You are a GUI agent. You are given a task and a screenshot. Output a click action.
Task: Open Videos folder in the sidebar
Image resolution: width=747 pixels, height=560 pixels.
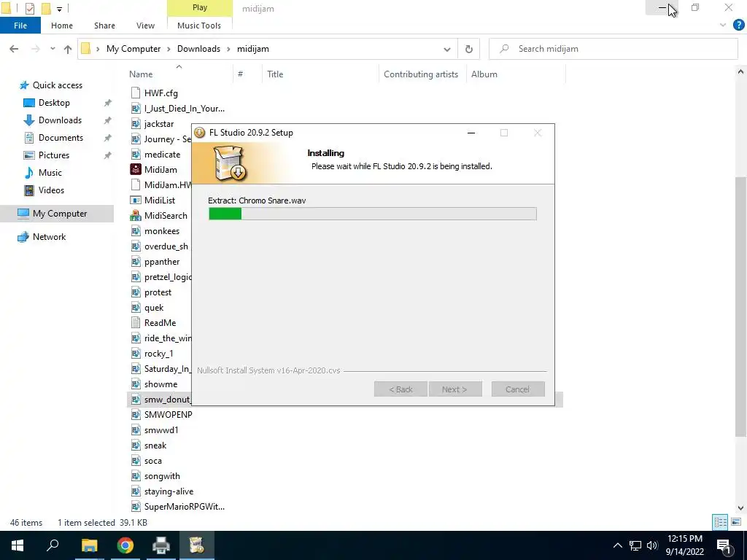(51, 190)
